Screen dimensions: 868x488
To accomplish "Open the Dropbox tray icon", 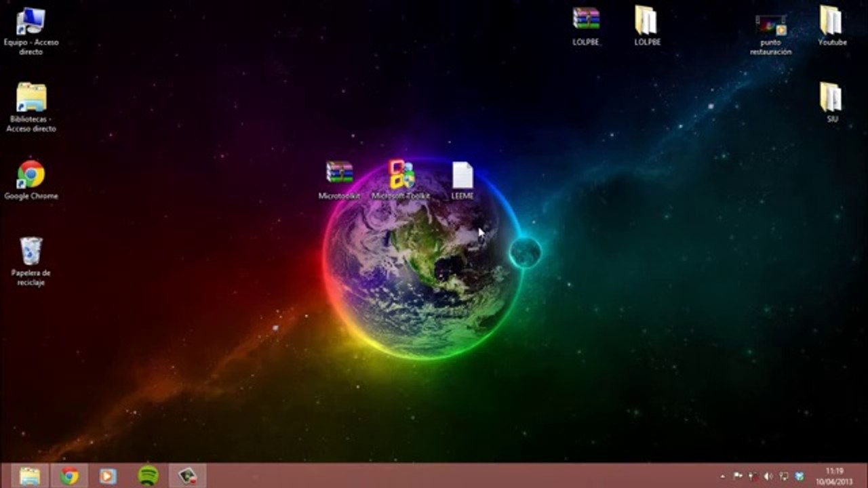I will pos(800,476).
